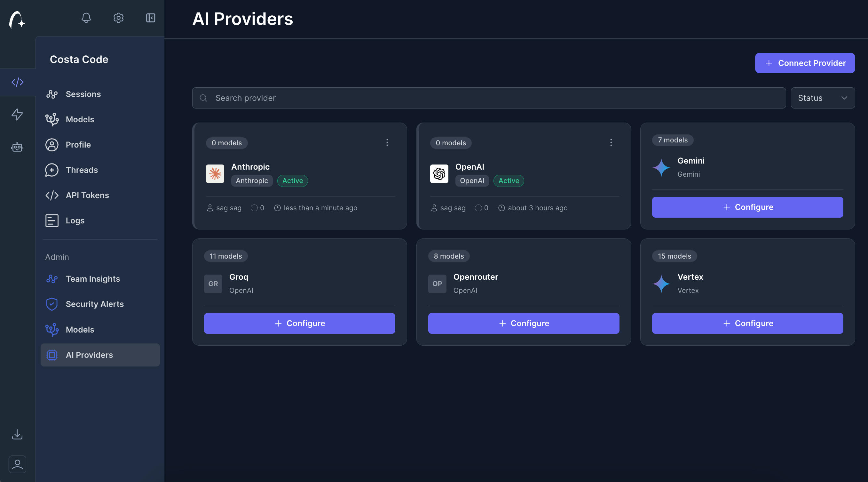The height and width of the screenshot is (482, 868).
Task: Open the Status filter dropdown
Action: click(823, 98)
